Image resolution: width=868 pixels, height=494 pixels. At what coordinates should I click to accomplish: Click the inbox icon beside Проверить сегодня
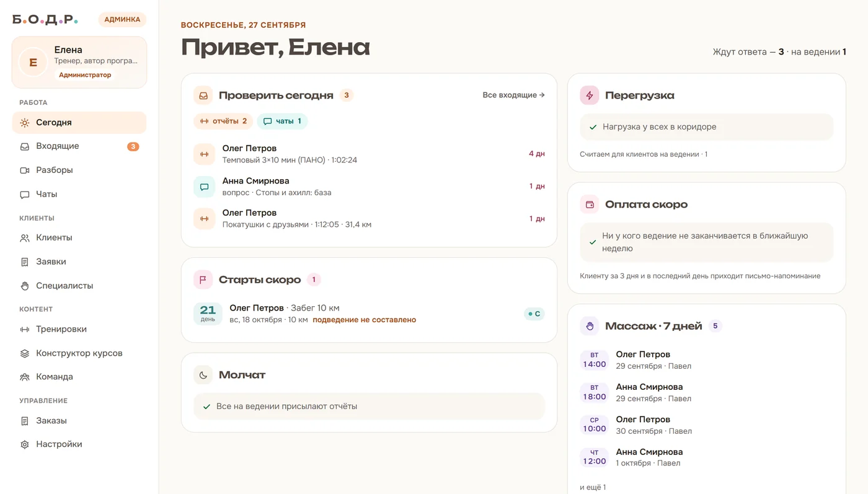pyautogui.click(x=203, y=95)
